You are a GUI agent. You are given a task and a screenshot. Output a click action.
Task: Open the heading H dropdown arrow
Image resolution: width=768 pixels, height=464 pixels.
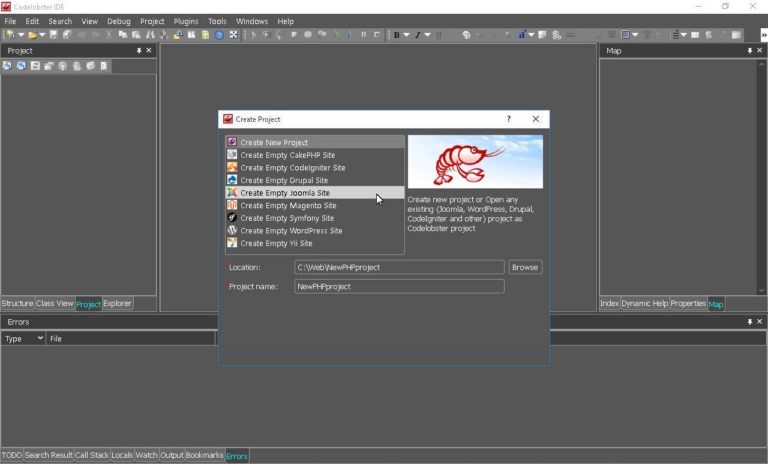(x=531, y=35)
